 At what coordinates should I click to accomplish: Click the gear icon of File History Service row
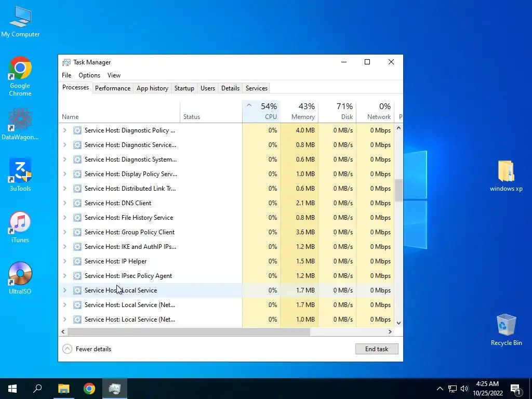(77, 218)
